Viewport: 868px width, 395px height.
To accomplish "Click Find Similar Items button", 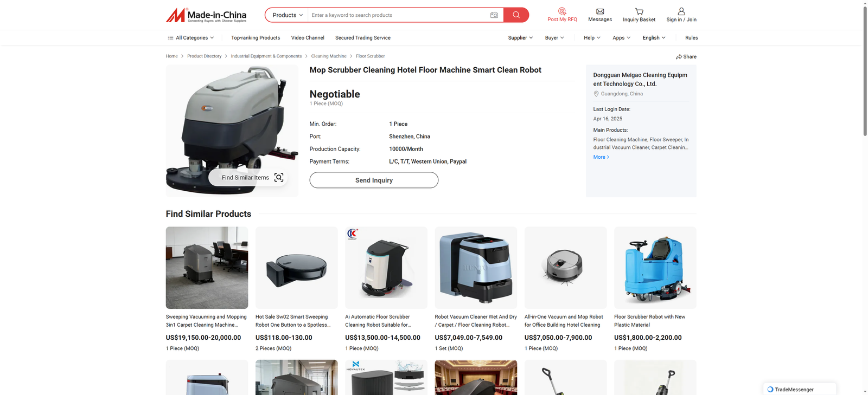I will coord(247,178).
